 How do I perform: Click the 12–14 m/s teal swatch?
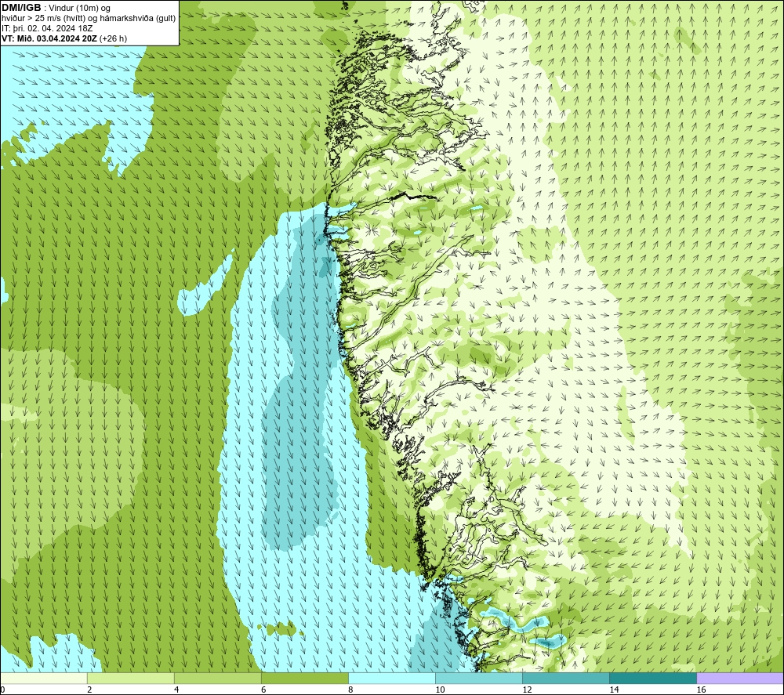[566, 679]
